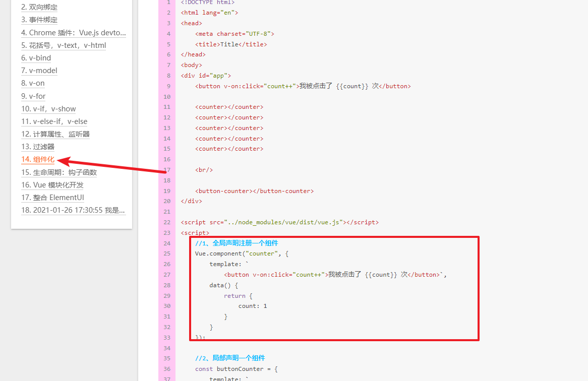
Task: Click the '<button-counter></button-counter>' code line
Action: pyautogui.click(x=254, y=191)
